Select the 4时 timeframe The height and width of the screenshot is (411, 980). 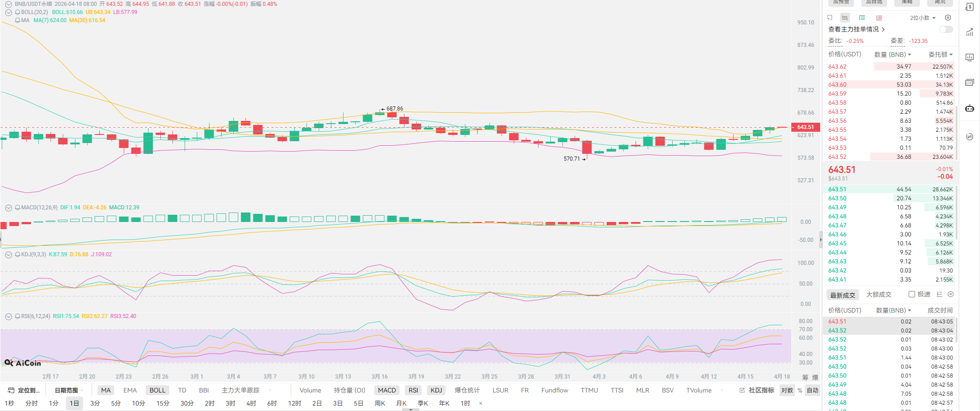point(251,403)
